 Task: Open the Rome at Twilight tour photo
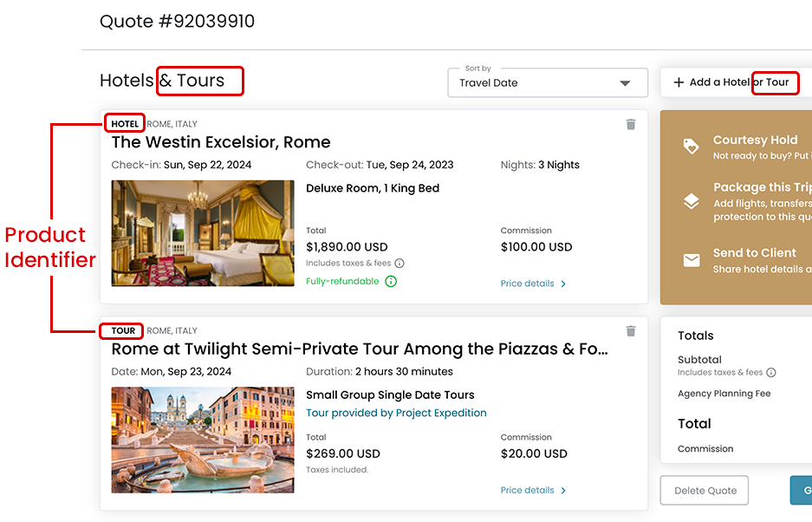point(203,440)
